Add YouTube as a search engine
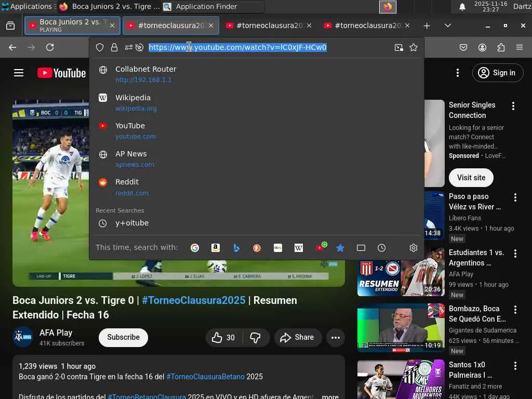The height and width of the screenshot is (399, 532). coord(321,247)
